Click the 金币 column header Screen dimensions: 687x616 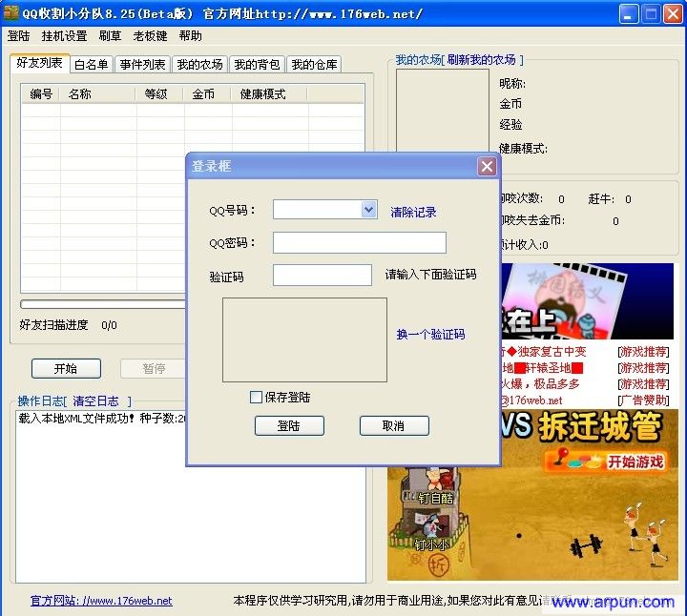click(x=208, y=93)
